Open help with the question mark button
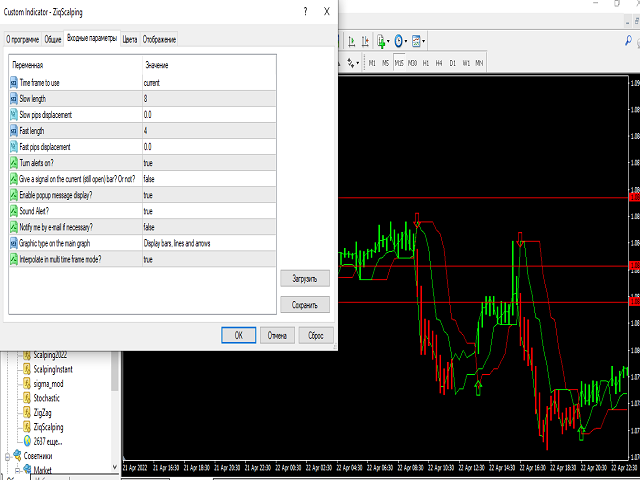 tap(305, 12)
